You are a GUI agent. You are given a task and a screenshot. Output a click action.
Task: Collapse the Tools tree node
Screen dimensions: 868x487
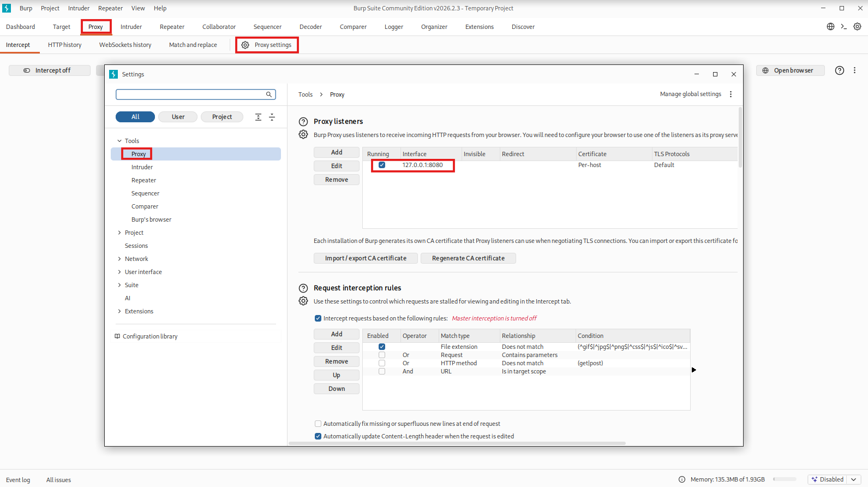coord(119,141)
